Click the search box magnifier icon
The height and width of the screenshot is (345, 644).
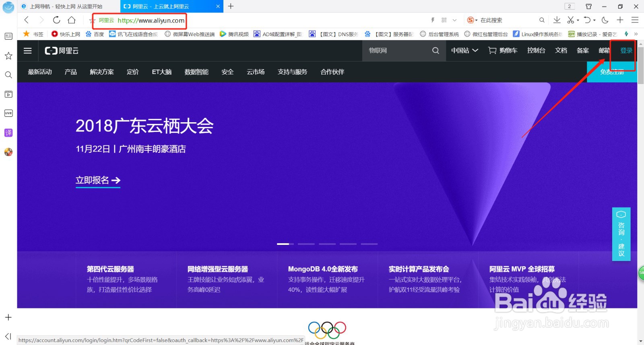coord(542,20)
